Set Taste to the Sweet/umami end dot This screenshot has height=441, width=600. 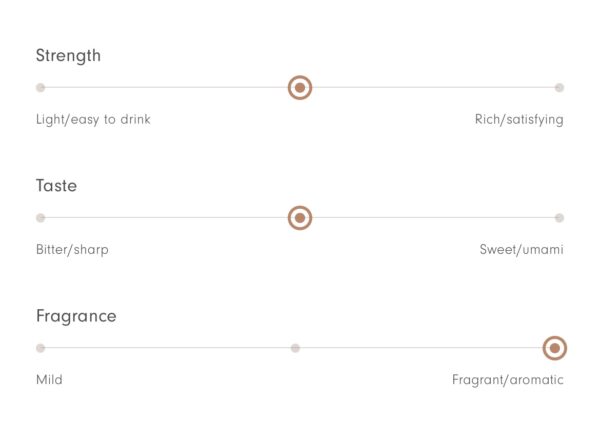coord(559,218)
